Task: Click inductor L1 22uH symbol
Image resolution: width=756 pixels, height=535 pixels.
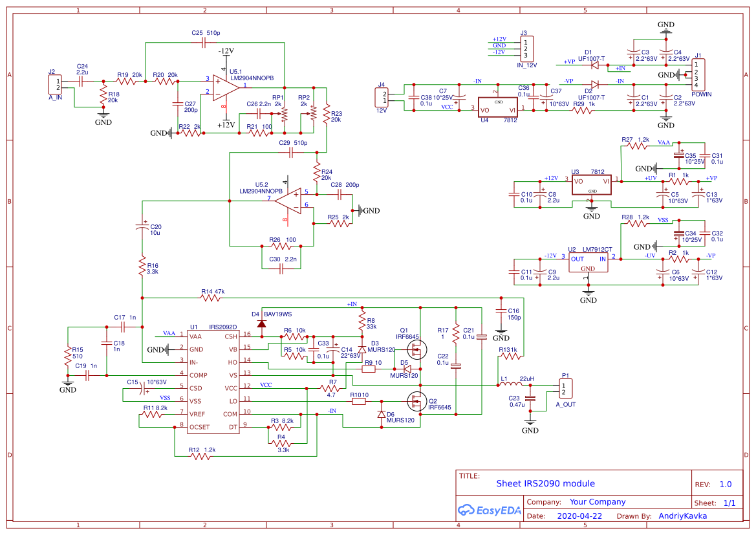Action: [511, 383]
